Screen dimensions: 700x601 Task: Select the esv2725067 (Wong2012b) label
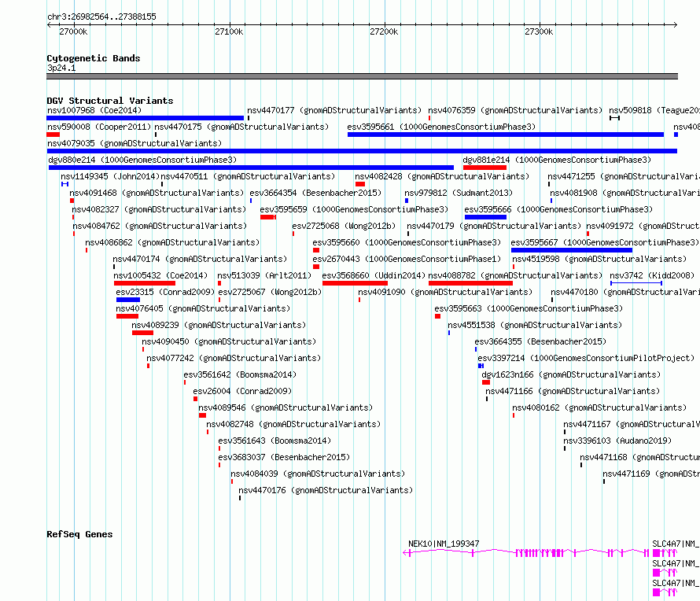[x=270, y=292]
